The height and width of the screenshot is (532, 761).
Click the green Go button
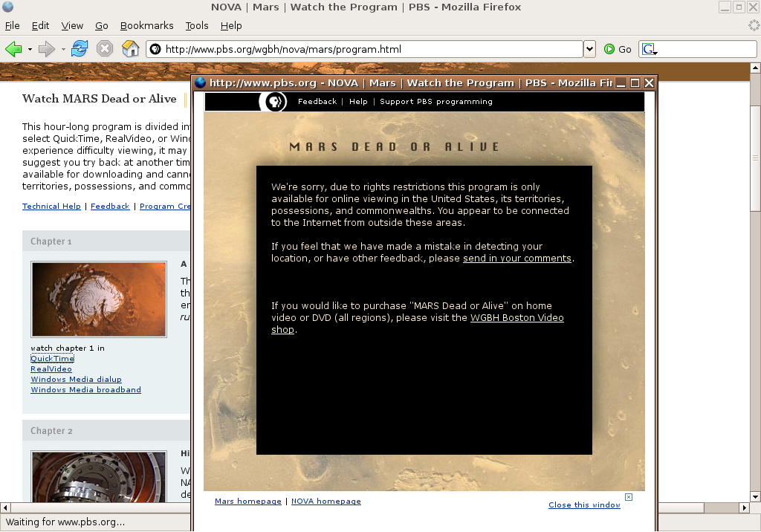pos(618,49)
